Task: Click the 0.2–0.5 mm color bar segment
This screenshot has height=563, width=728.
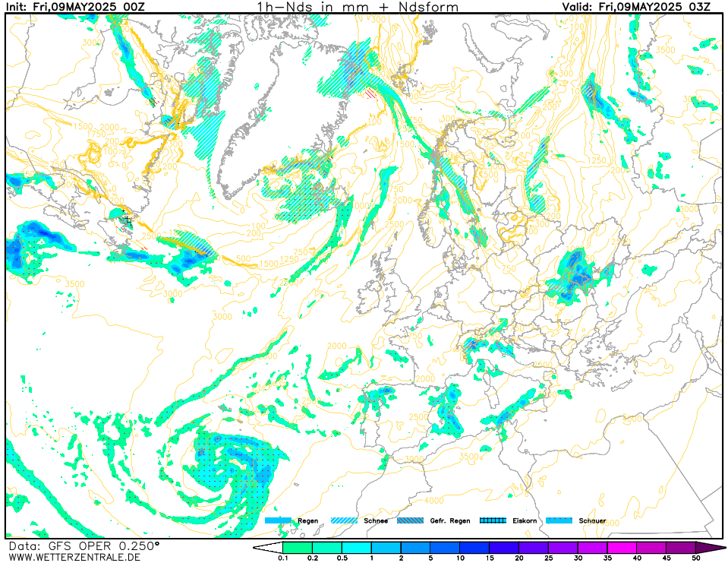Action: [x=327, y=547]
